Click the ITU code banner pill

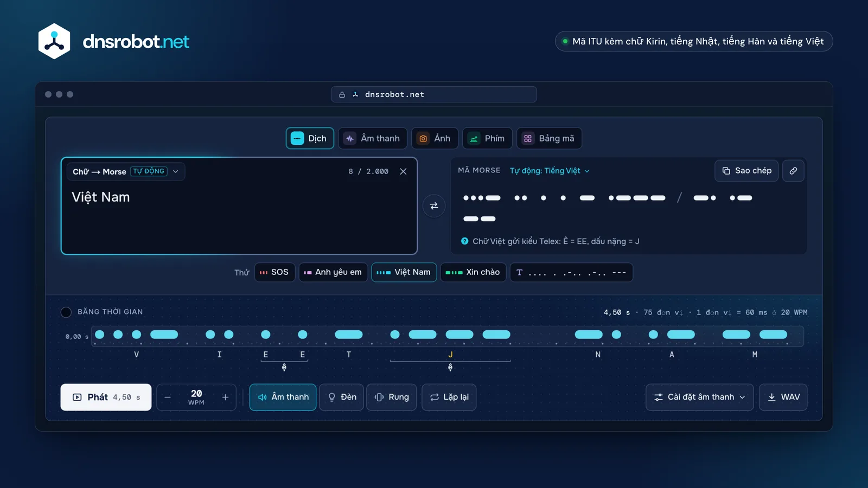coord(694,41)
